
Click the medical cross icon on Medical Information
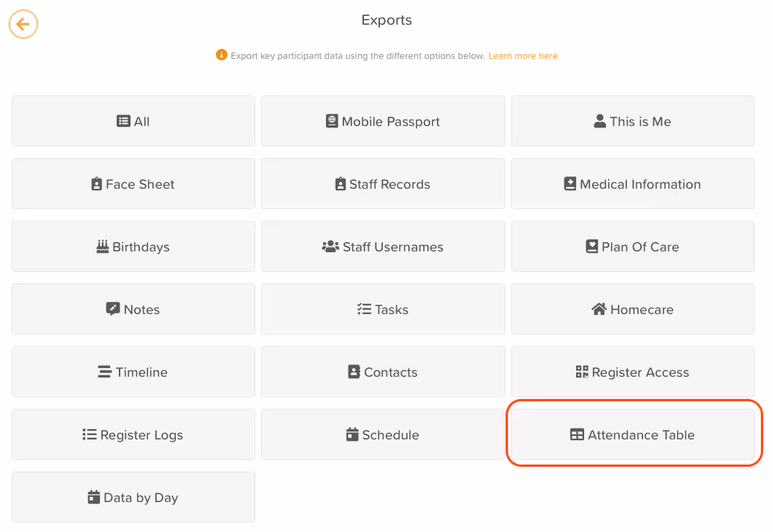[x=570, y=184]
